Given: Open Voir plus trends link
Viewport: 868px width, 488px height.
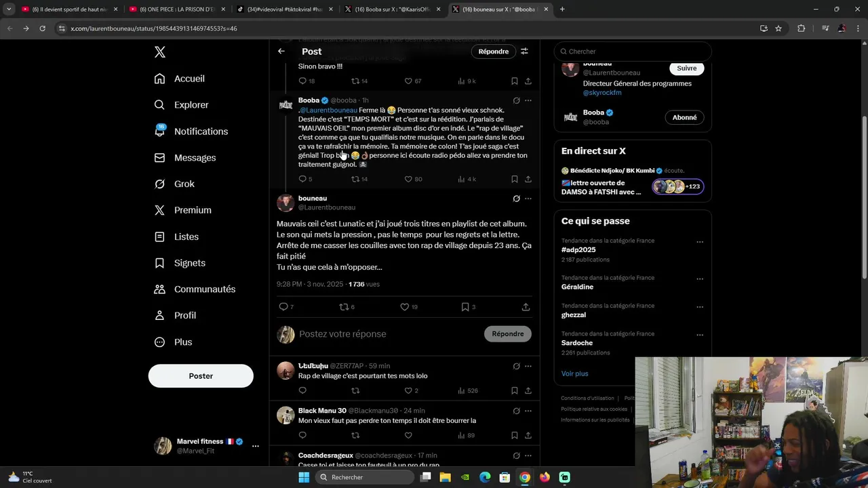Looking at the screenshot, I should [x=575, y=373].
